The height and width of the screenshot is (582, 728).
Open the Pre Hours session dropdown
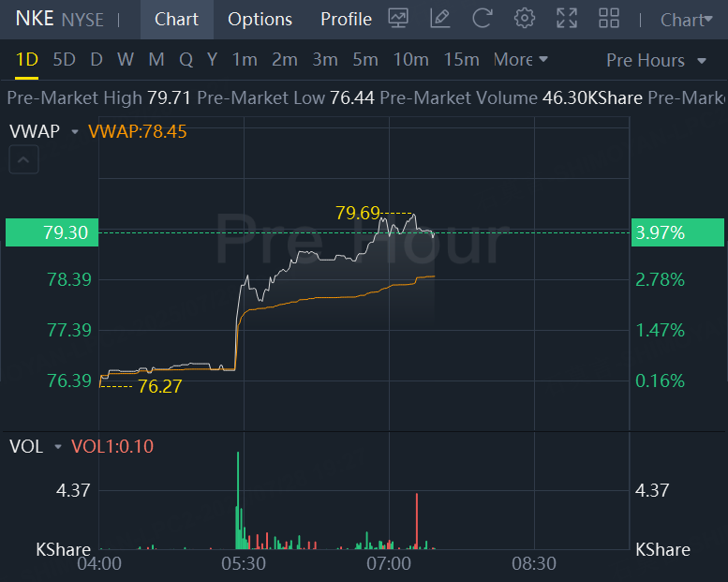pyautogui.click(x=656, y=60)
